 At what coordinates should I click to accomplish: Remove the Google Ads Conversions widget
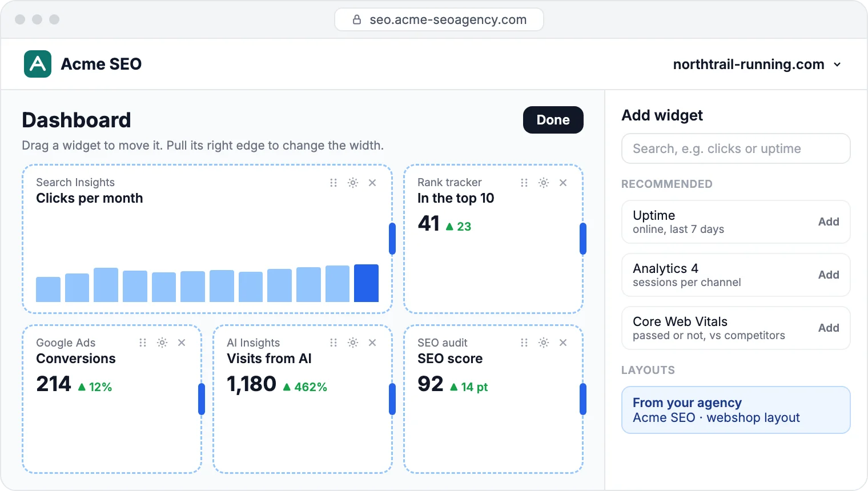(182, 343)
